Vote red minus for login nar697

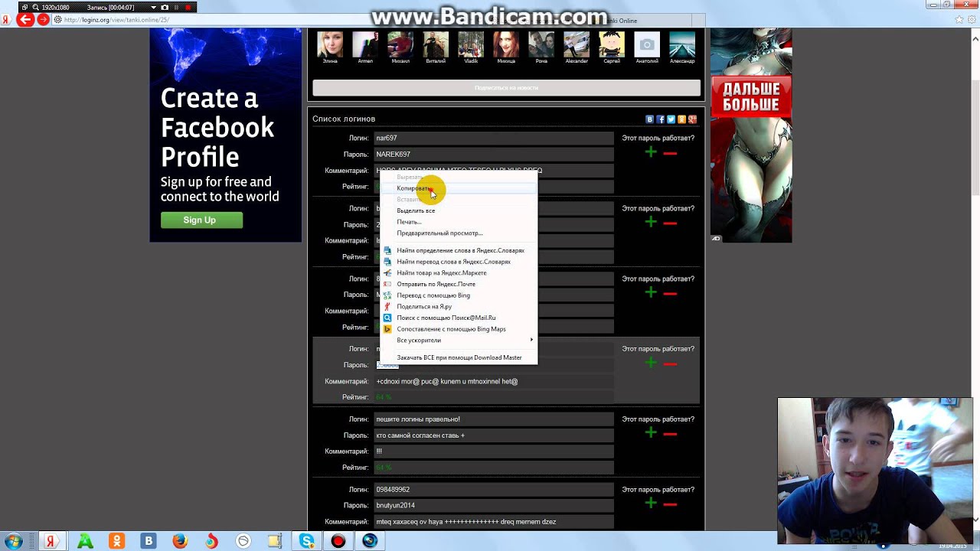coord(670,153)
